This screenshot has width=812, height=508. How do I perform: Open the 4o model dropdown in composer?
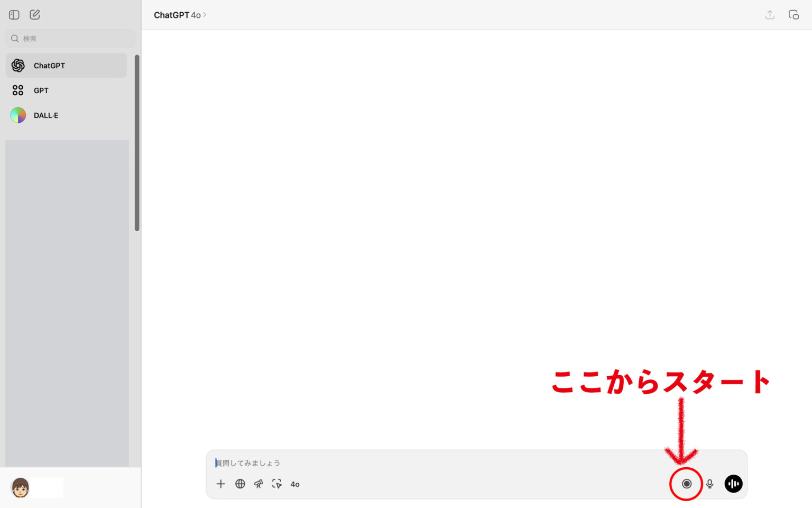pos(295,484)
